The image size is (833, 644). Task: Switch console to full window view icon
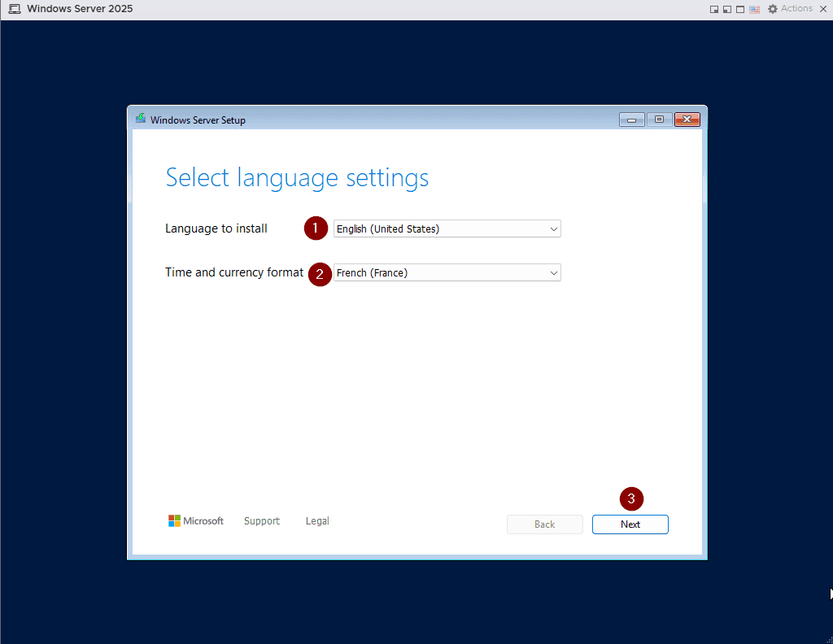(740, 9)
